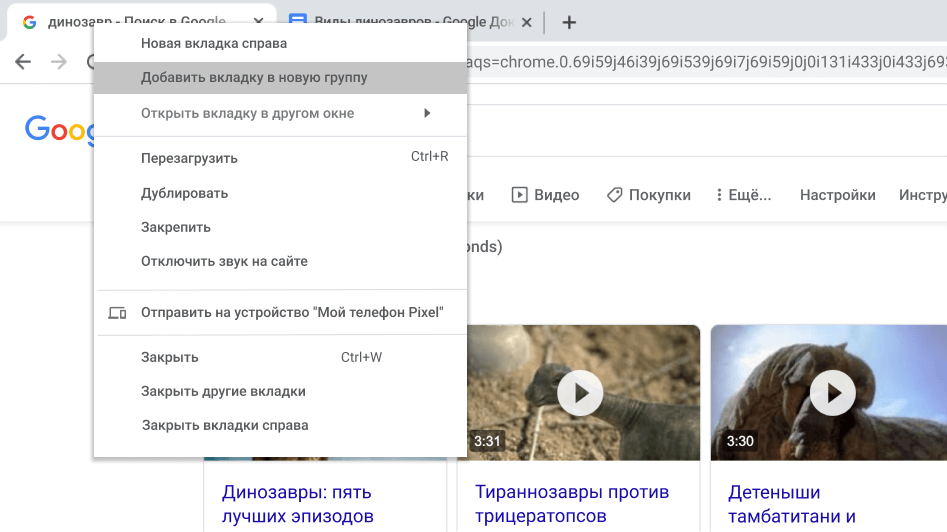947x532 pixels.
Task: Click the new tab plus button
Action: pos(569,22)
